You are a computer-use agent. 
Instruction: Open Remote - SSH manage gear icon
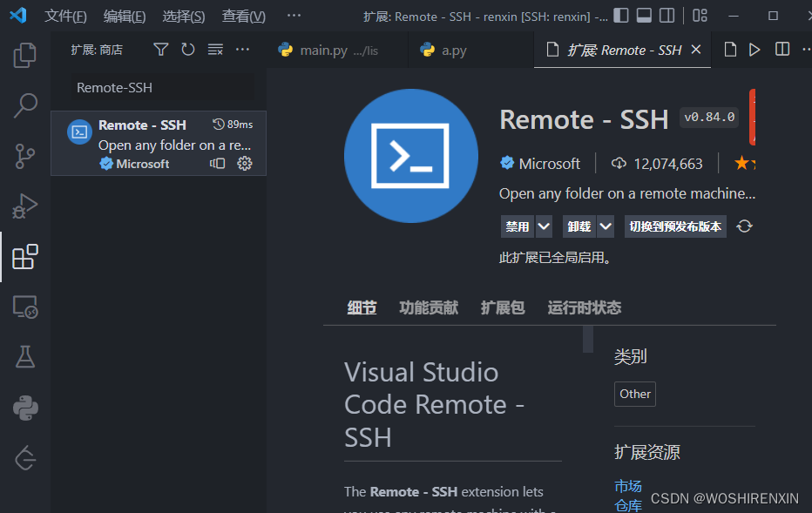coord(245,164)
